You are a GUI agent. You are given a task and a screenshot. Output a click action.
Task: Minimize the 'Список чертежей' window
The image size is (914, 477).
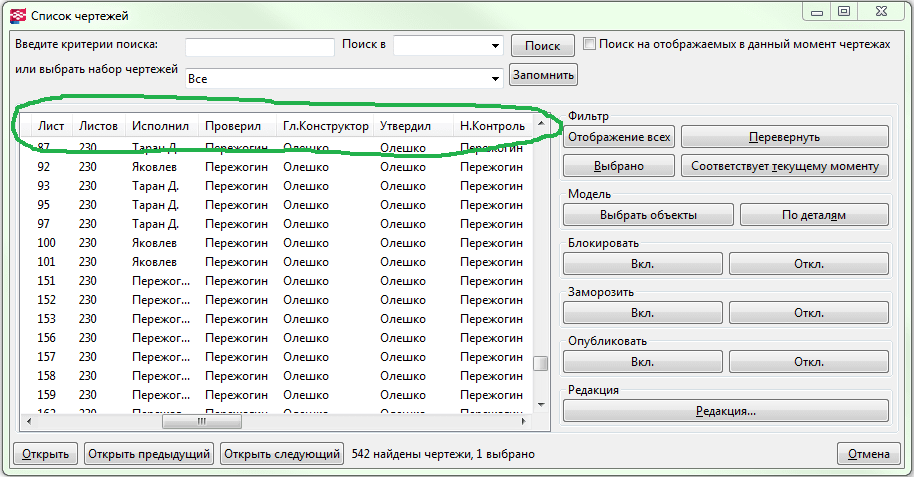coord(817,12)
